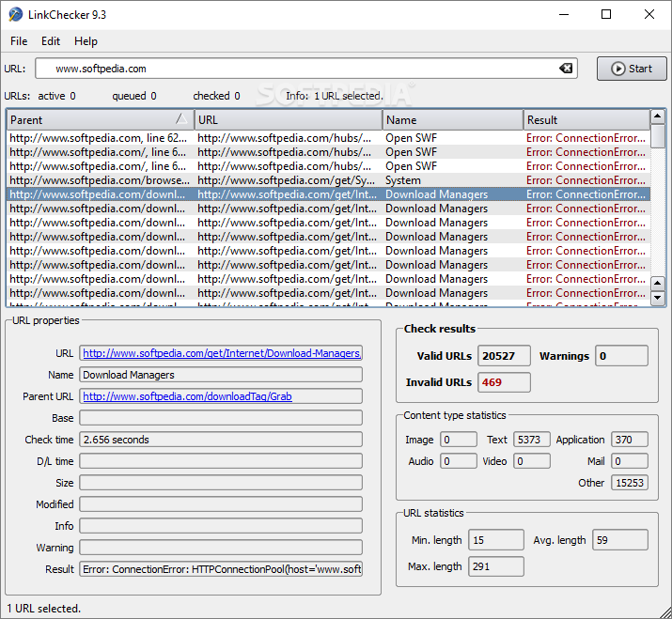Image resolution: width=672 pixels, height=619 pixels.
Task: Click the Audio count field
Action: pos(458,461)
